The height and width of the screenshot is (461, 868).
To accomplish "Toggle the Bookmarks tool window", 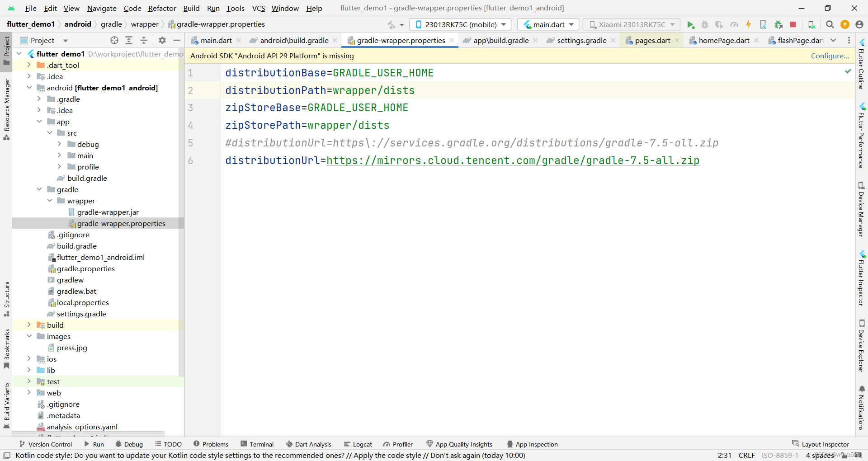I will [x=6, y=348].
